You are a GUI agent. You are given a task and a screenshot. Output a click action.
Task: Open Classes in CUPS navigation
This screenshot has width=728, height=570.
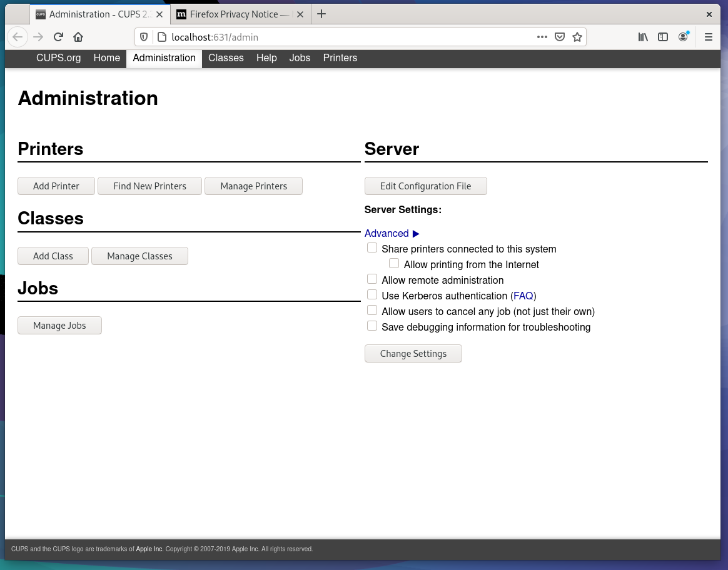tap(226, 58)
